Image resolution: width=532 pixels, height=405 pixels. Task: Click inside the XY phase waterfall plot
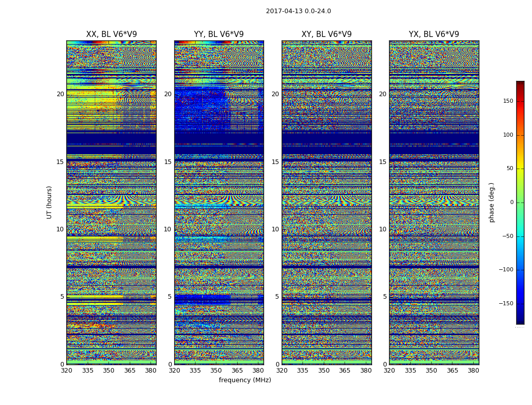click(x=326, y=202)
